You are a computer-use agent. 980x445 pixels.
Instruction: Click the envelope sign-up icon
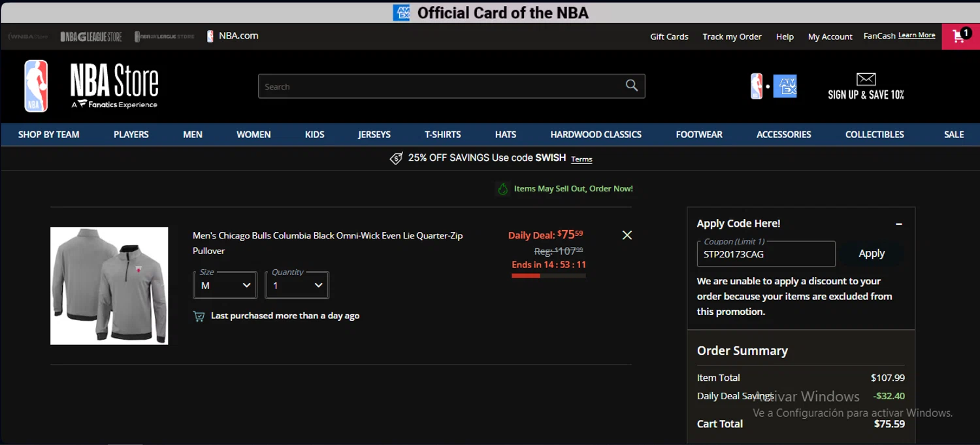pos(866,79)
